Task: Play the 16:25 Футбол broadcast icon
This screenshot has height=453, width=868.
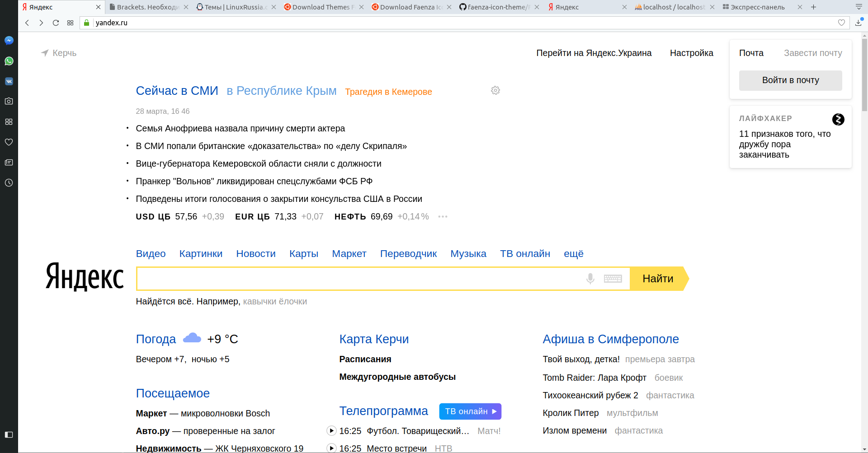Action: pyautogui.click(x=331, y=430)
